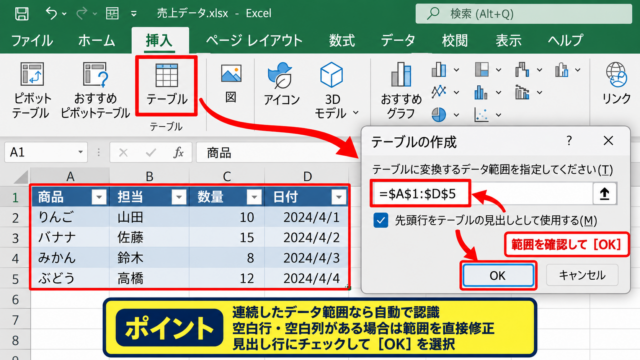Screen dimensions: 640x360
Task: Open the 担当 column filter dropdown
Action: [x=179, y=197]
